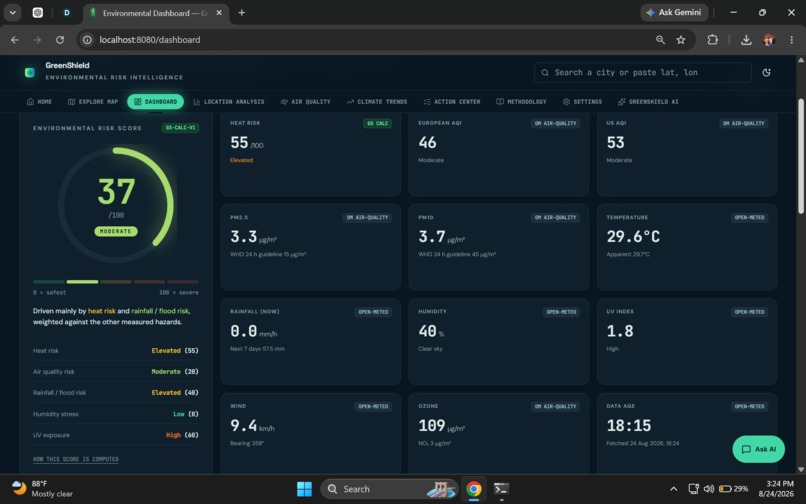The image size is (806, 504).
Task: Open the Settings tab
Action: [x=582, y=102]
